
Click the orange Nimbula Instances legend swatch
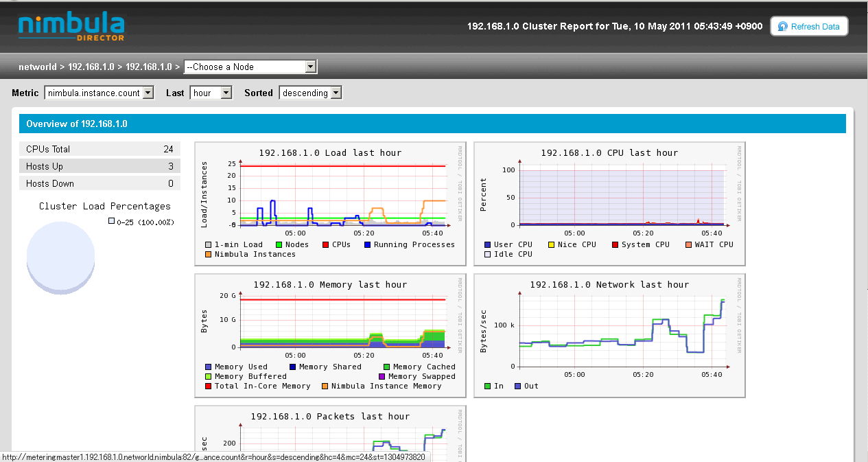(x=209, y=255)
